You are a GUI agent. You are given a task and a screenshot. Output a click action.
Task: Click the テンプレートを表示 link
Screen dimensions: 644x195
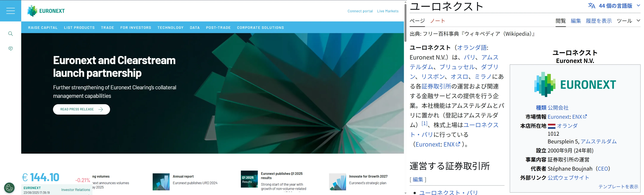(618, 187)
